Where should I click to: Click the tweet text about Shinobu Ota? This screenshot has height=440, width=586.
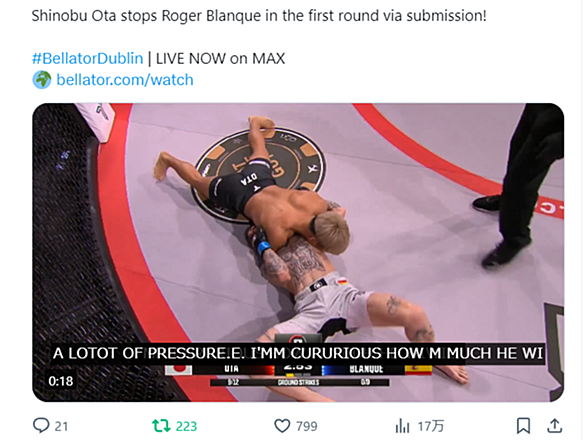pyautogui.click(x=259, y=16)
